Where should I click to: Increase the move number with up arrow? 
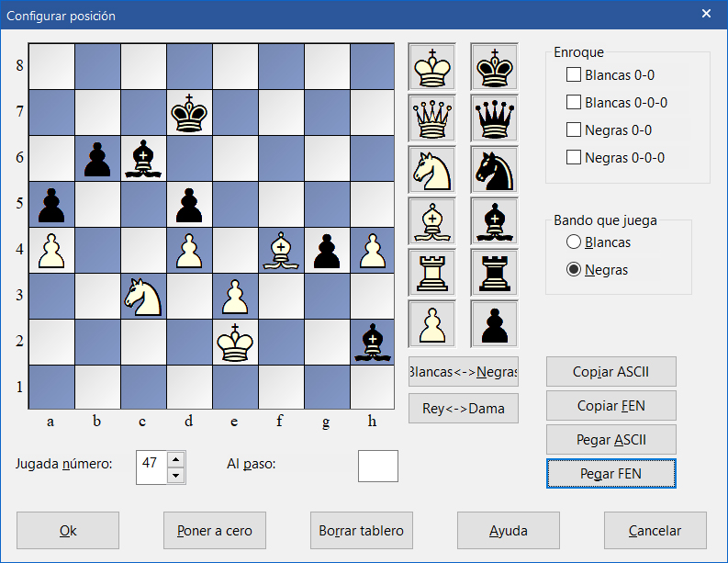point(176,458)
